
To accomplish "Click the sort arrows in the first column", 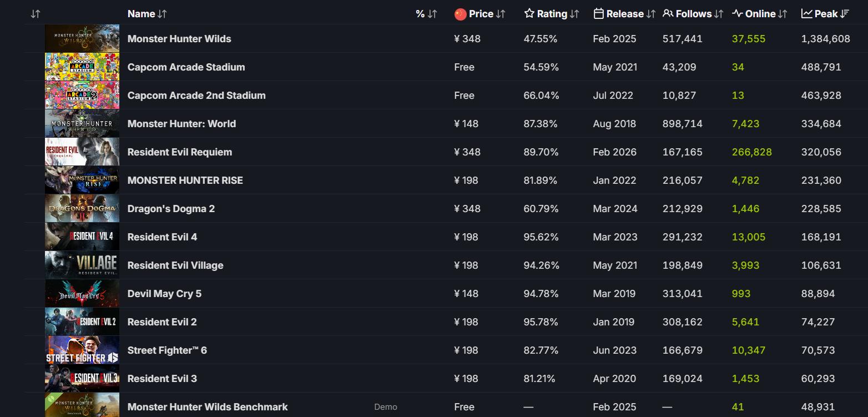I will [x=36, y=14].
